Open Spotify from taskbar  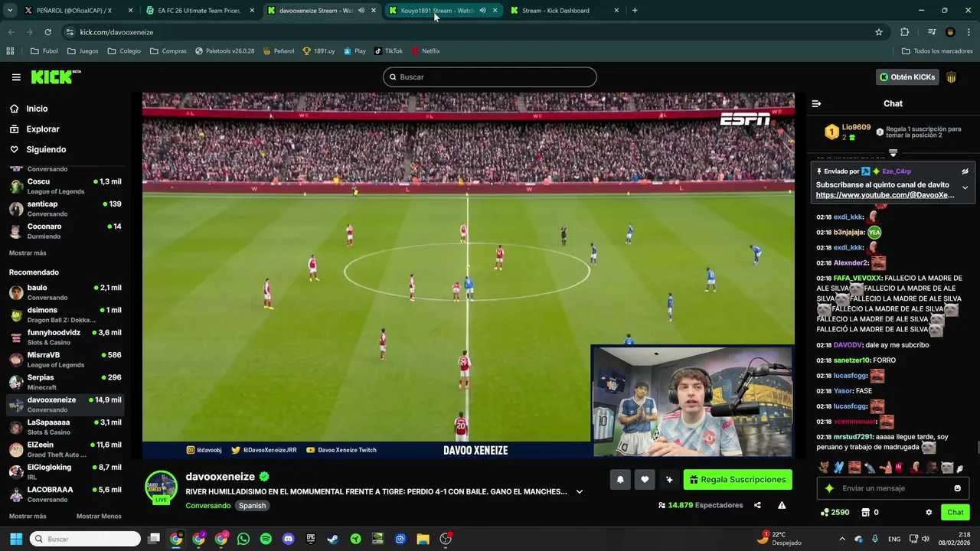[266, 539]
